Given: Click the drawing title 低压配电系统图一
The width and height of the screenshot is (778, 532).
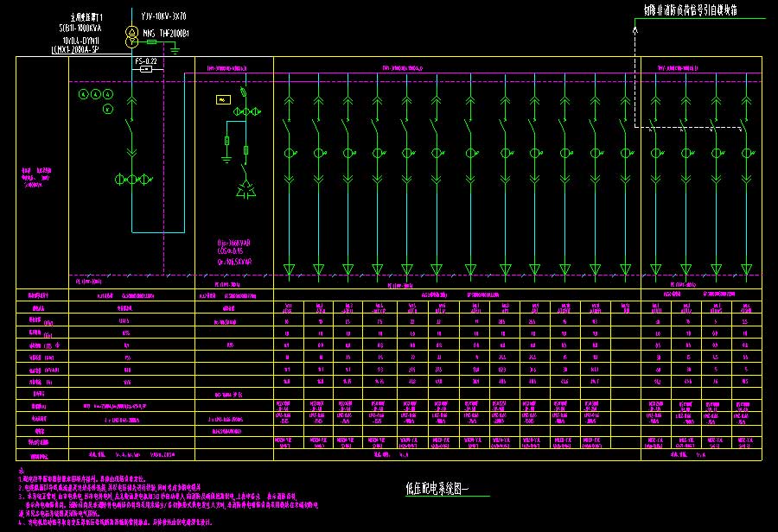Looking at the screenshot, I should coord(437,488).
